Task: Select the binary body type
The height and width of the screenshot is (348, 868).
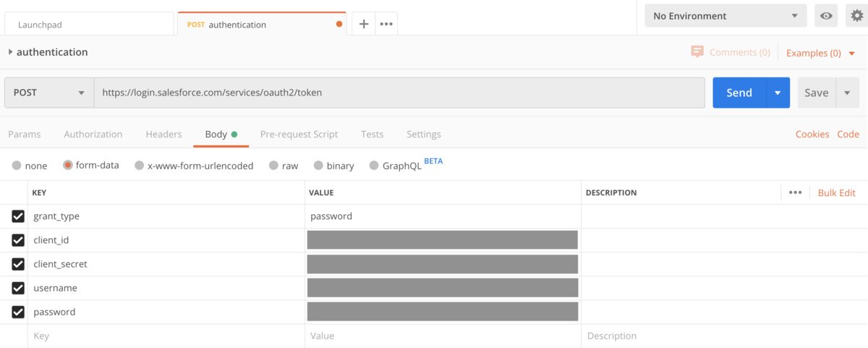Action: pyautogui.click(x=318, y=166)
